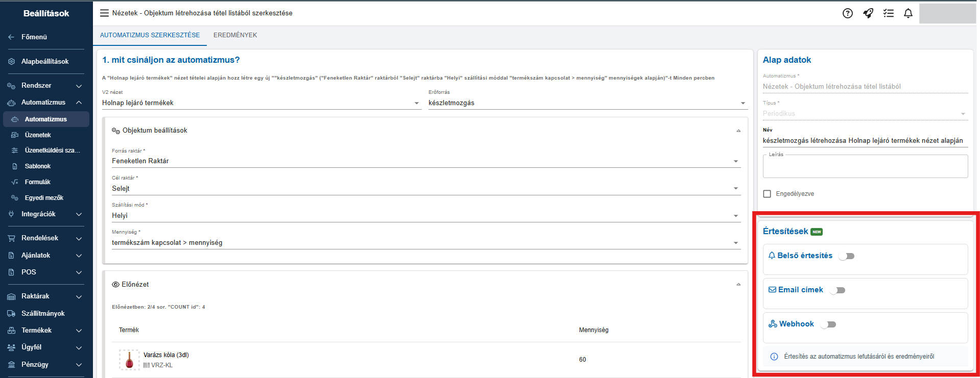The height and width of the screenshot is (378, 980).
Task: Switch to the Eredmények tab
Action: 235,35
